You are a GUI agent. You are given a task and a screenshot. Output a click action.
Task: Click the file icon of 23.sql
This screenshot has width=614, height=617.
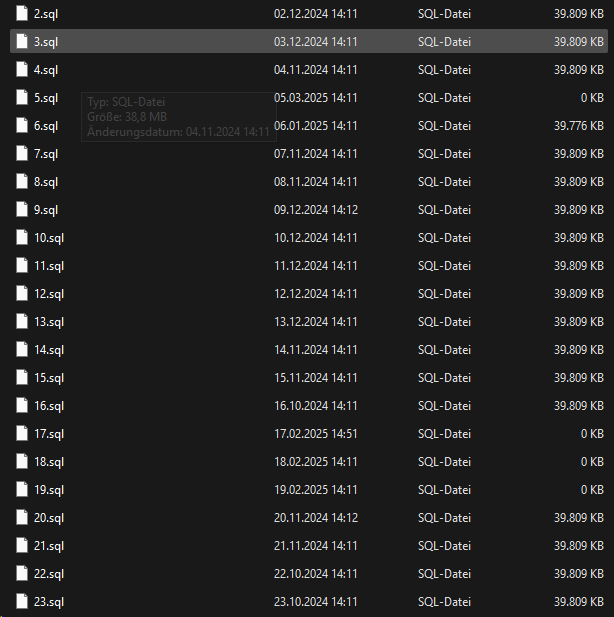tap(22, 602)
